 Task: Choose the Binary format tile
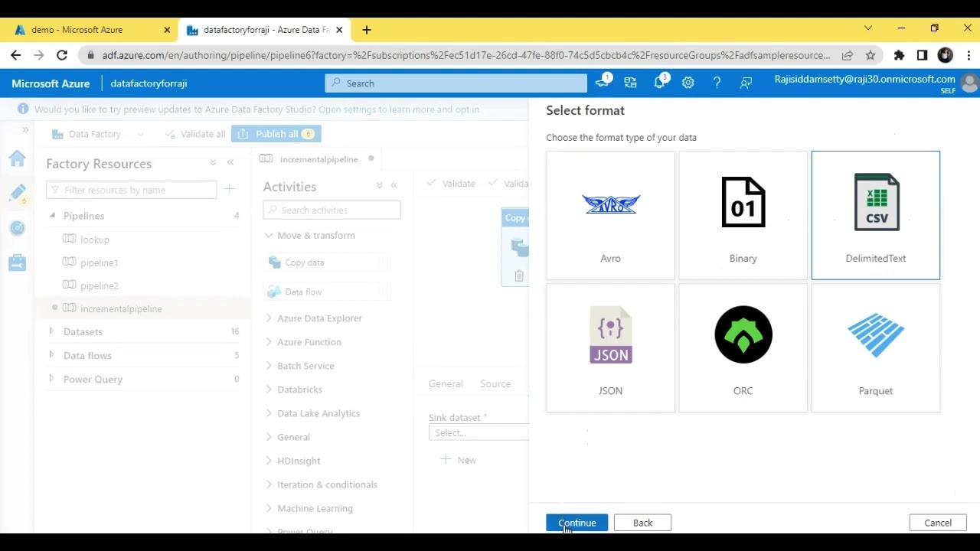pos(743,215)
